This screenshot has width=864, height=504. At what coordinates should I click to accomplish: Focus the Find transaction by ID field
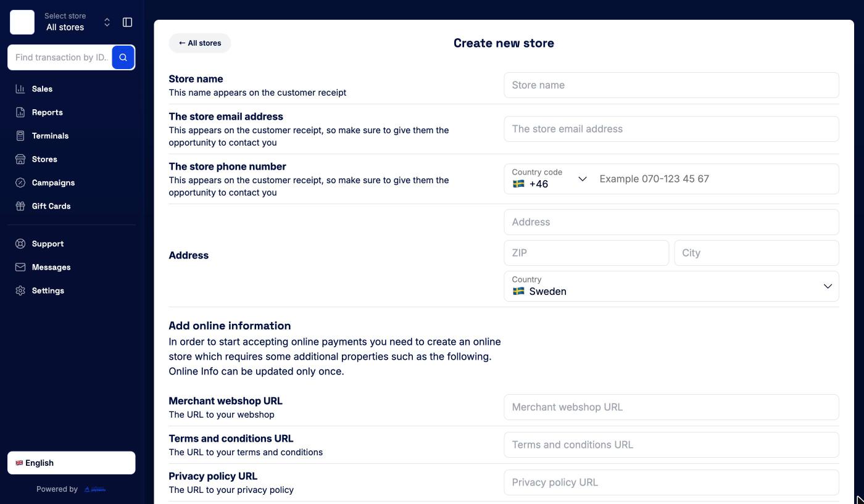pos(60,57)
